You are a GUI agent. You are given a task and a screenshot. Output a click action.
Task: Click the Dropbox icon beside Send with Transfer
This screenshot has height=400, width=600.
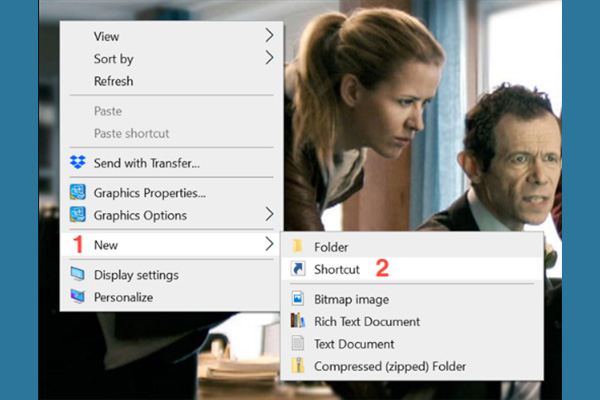click(78, 162)
